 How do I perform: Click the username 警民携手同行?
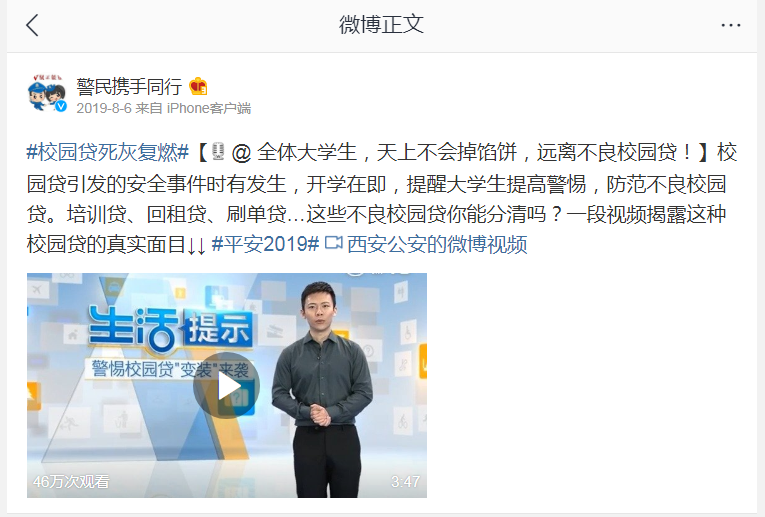[129, 86]
